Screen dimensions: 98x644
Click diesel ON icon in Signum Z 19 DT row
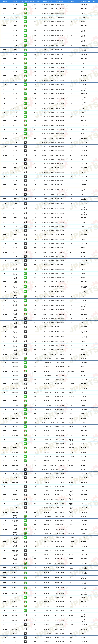pyautogui.click(x=25, y=375)
